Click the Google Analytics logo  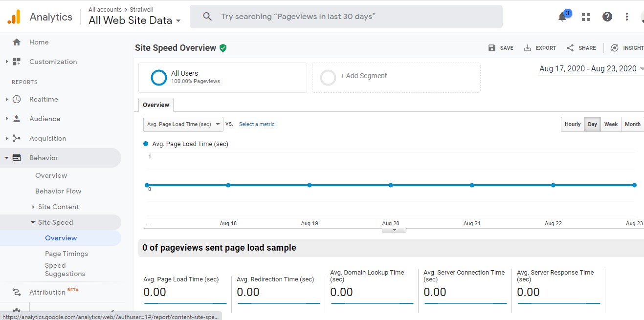[14, 17]
